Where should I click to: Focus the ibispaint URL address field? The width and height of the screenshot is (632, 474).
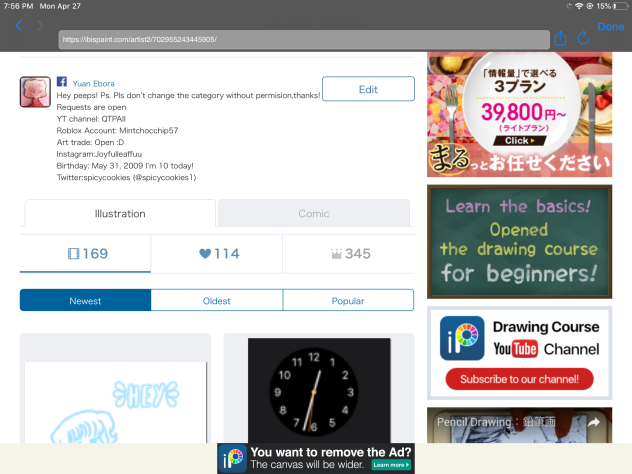click(300, 39)
